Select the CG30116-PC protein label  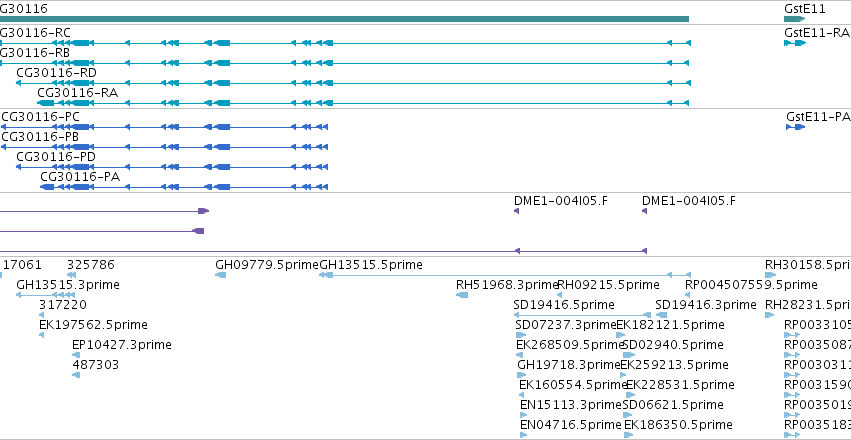(x=41, y=117)
